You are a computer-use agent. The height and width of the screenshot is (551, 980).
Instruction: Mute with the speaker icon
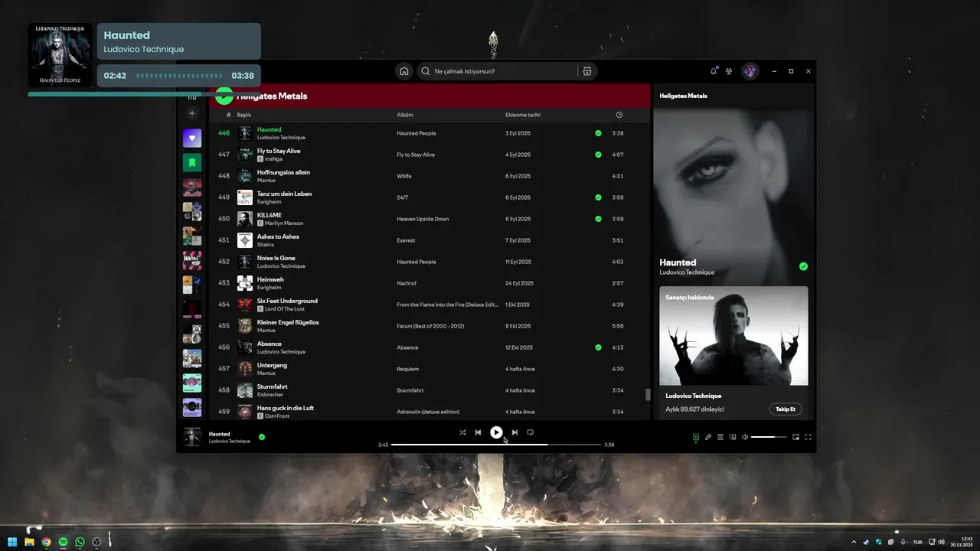pos(745,437)
